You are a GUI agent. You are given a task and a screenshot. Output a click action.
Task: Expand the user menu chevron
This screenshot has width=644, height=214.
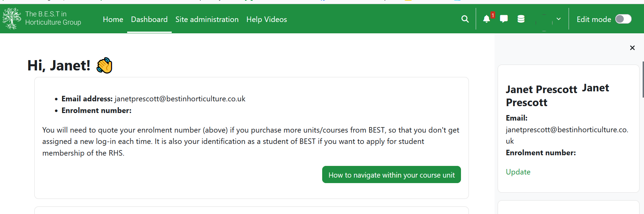559,19
